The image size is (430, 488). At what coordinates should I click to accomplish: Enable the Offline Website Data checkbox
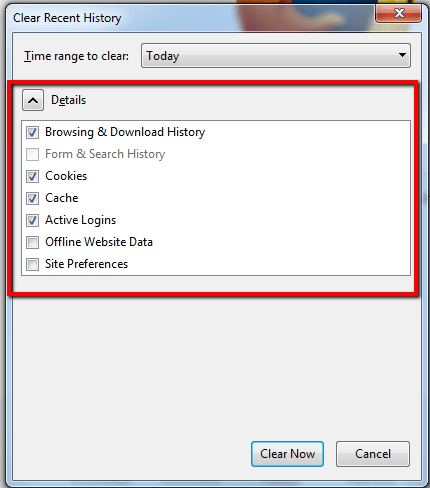click(32, 242)
